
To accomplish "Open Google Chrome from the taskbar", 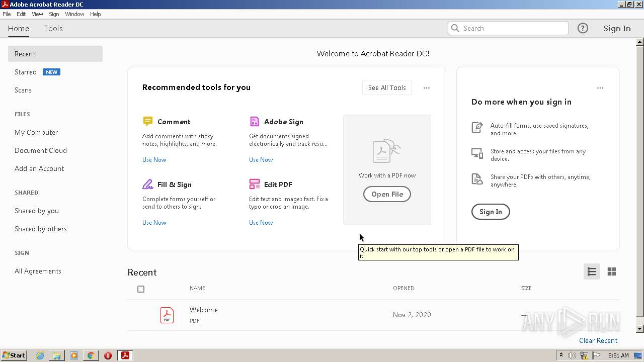I will 91,355.
